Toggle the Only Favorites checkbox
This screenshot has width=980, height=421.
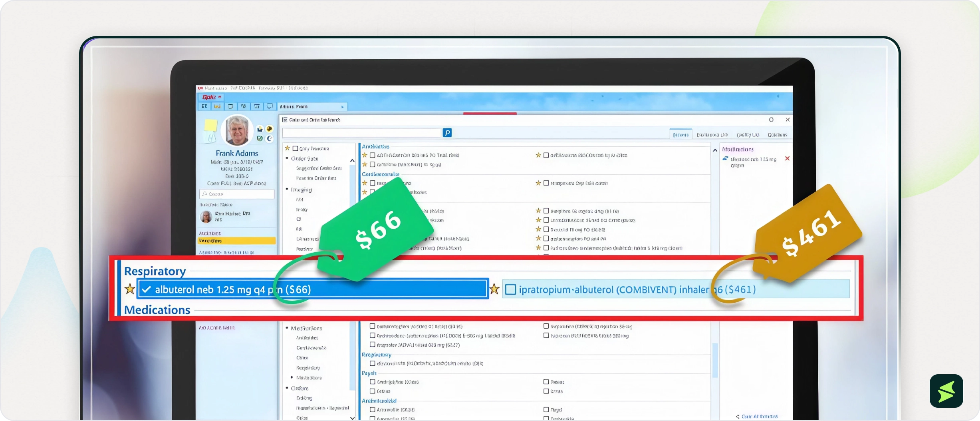click(296, 148)
